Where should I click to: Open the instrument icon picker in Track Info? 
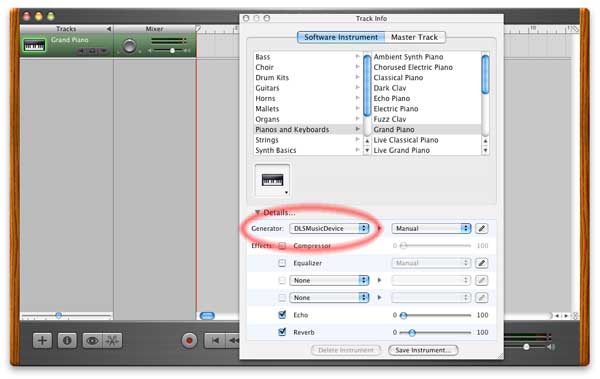tap(272, 180)
